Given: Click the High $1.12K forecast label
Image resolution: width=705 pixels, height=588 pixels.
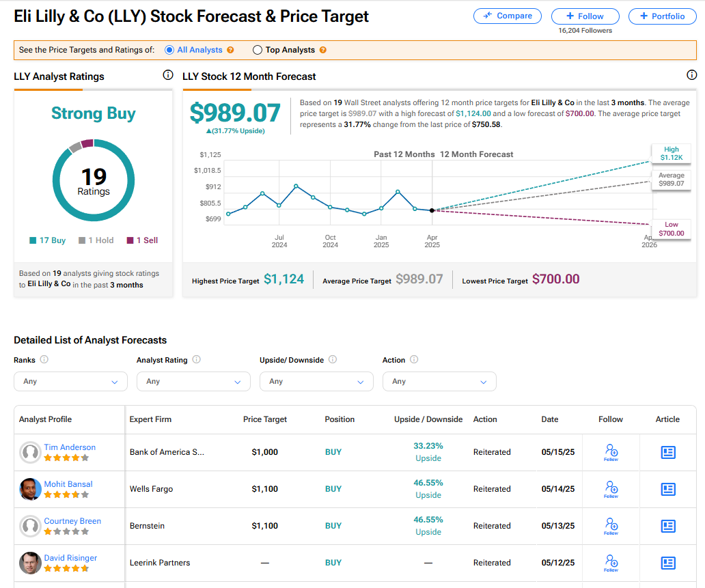Looking at the screenshot, I should [x=672, y=153].
